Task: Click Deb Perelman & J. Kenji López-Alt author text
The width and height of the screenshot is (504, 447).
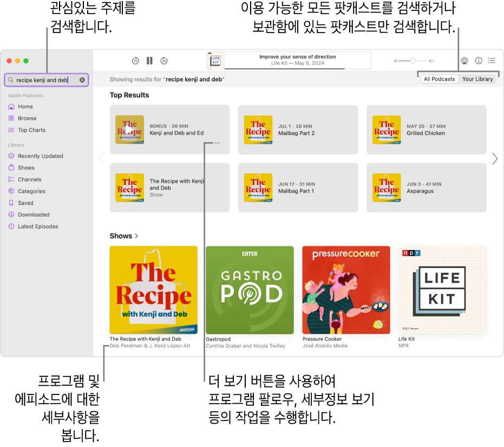Action: 150,346
